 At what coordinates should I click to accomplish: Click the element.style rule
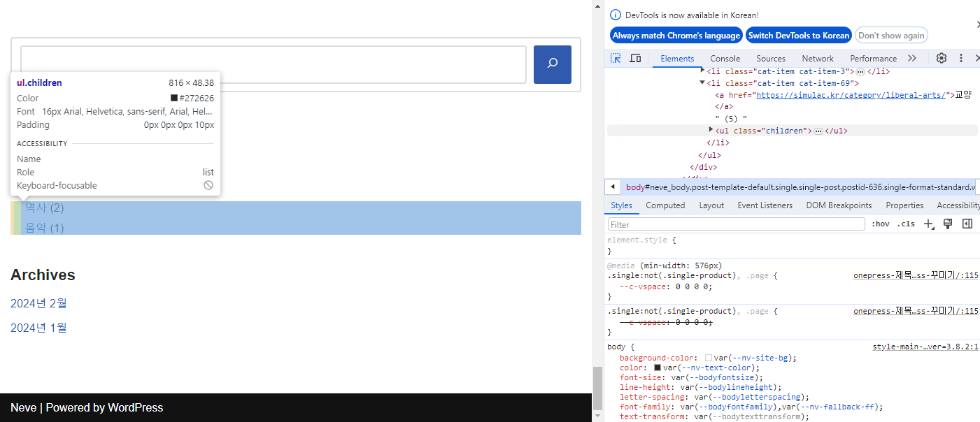click(641, 240)
